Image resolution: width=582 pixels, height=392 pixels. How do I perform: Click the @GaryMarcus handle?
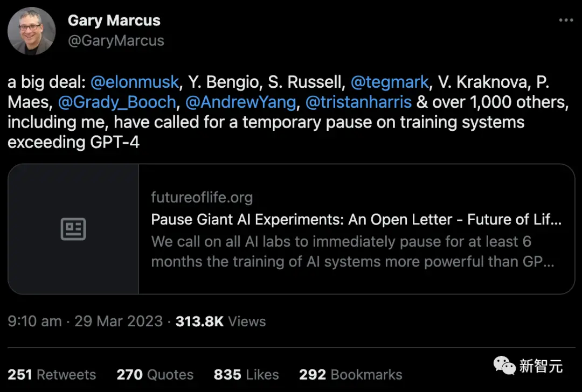click(x=115, y=40)
